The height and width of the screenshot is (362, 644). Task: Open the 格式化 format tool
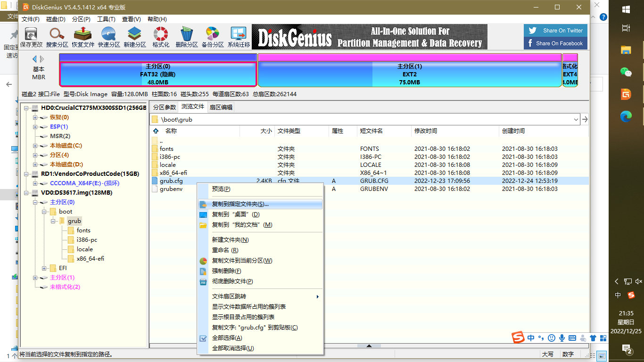coord(160,37)
